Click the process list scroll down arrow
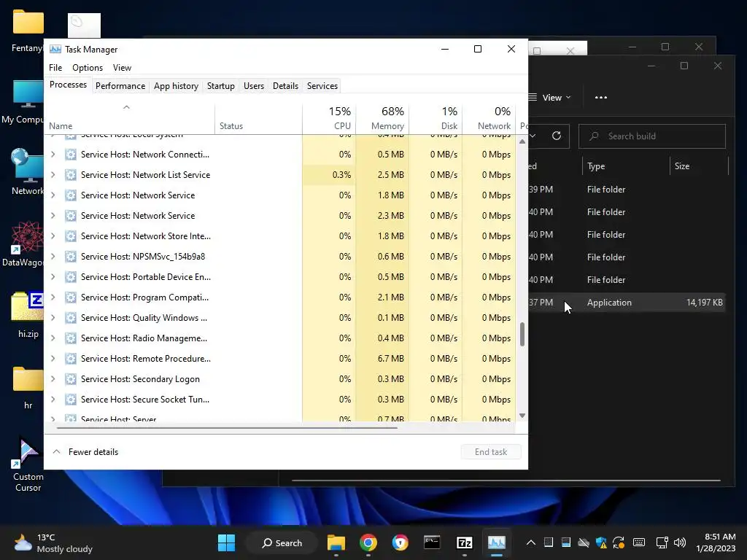The width and height of the screenshot is (747, 560). pos(522,416)
